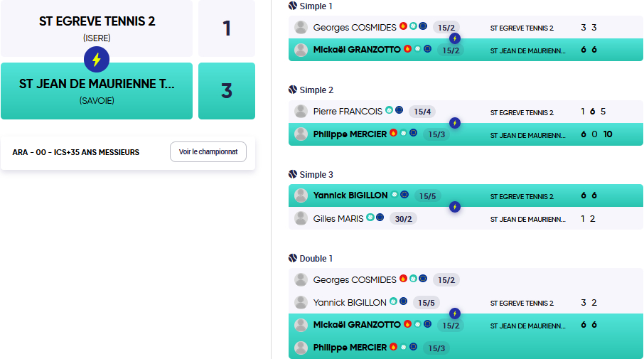Click Georges COSMIDES avatar in Simple 1

pos(301,28)
